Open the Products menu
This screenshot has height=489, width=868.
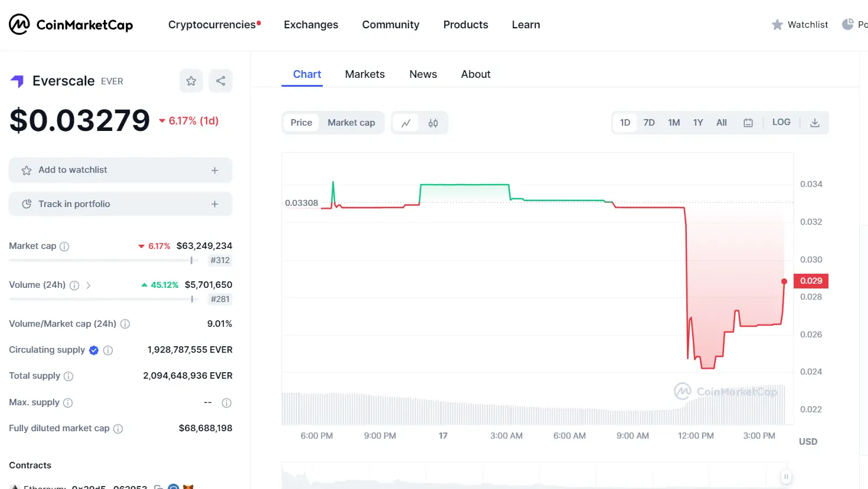466,25
